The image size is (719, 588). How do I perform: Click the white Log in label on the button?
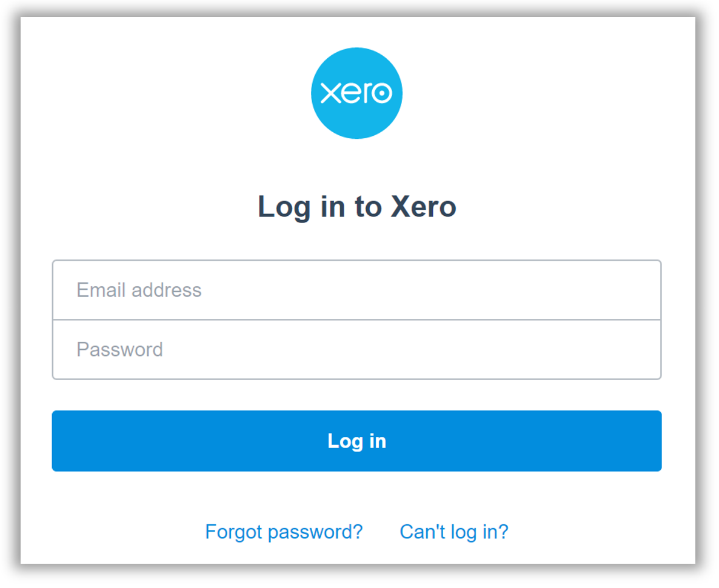(x=356, y=441)
